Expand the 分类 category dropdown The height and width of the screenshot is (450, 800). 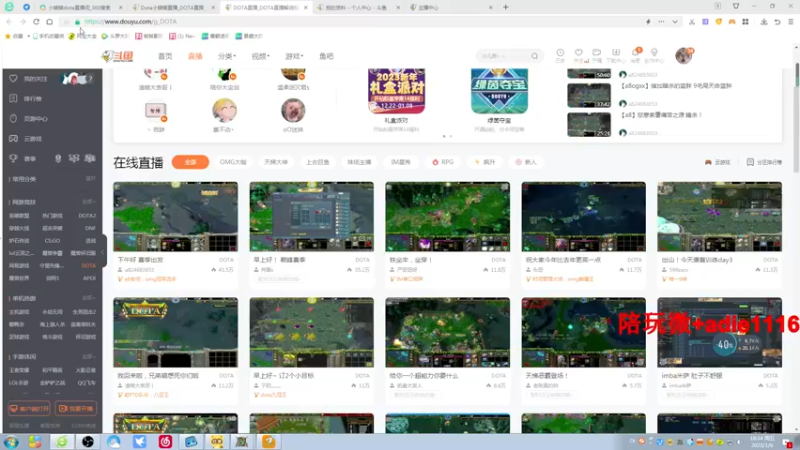pos(227,56)
